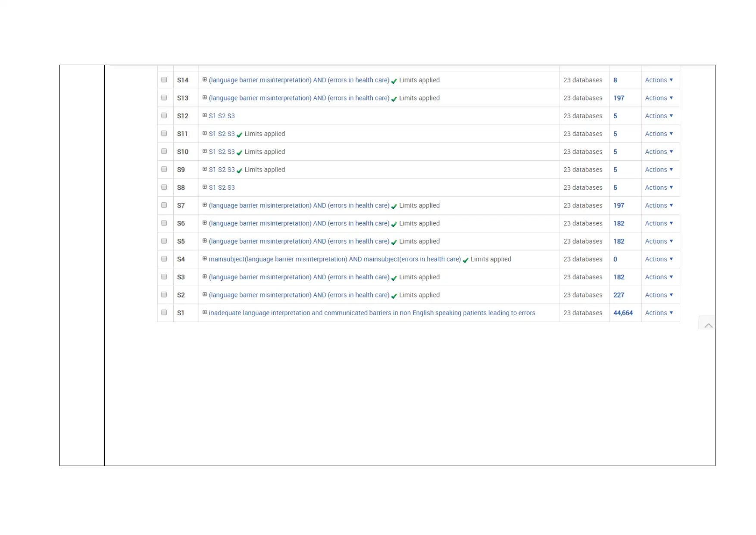Expand the S10 query plus icon
The image size is (756, 535).
click(x=205, y=151)
